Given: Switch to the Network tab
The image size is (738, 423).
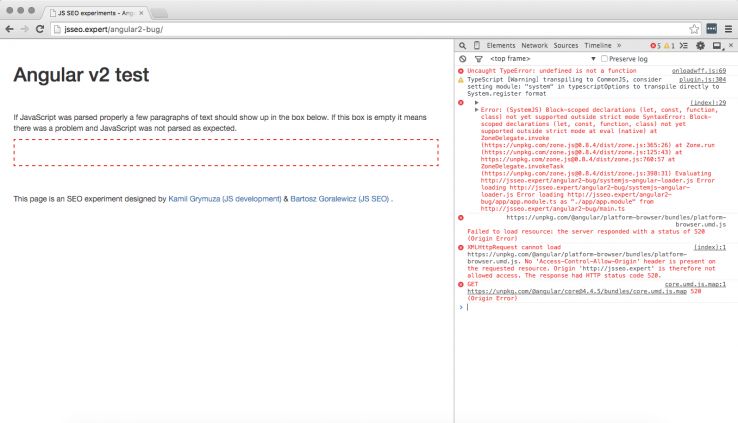Looking at the screenshot, I should (534, 46).
